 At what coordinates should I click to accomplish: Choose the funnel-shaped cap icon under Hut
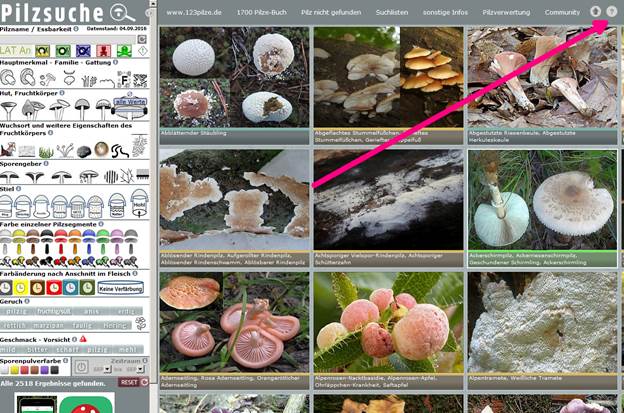click(x=8, y=110)
